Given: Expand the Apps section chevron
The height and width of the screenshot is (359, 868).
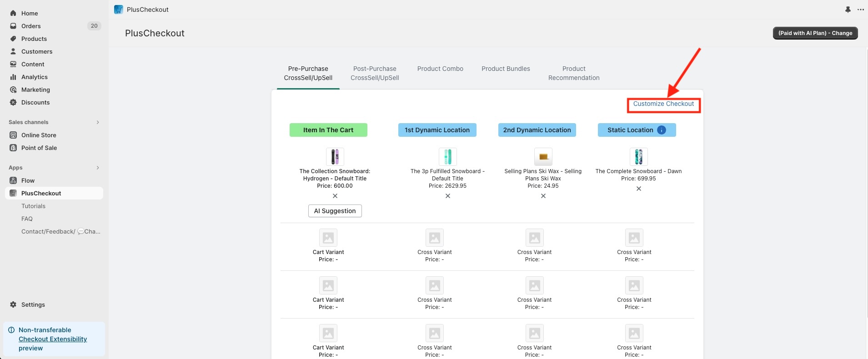Looking at the screenshot, I should coord(98,168).
